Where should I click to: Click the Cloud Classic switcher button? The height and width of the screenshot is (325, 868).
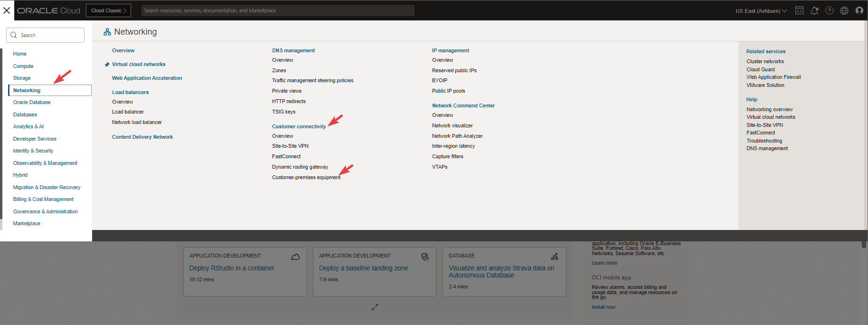pyautogui.click(x=108, y=10)
